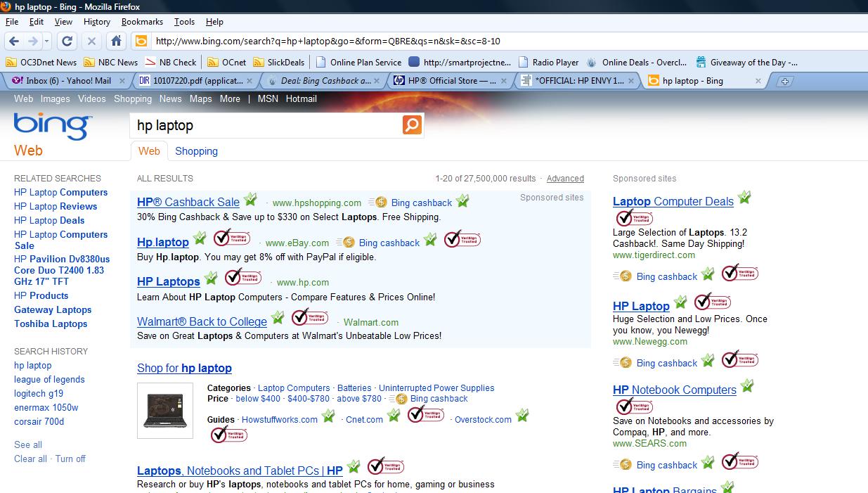868x493 pixels.
Task: Click VeriSign badge after Overstock.com row
Action: click(229, 435)
